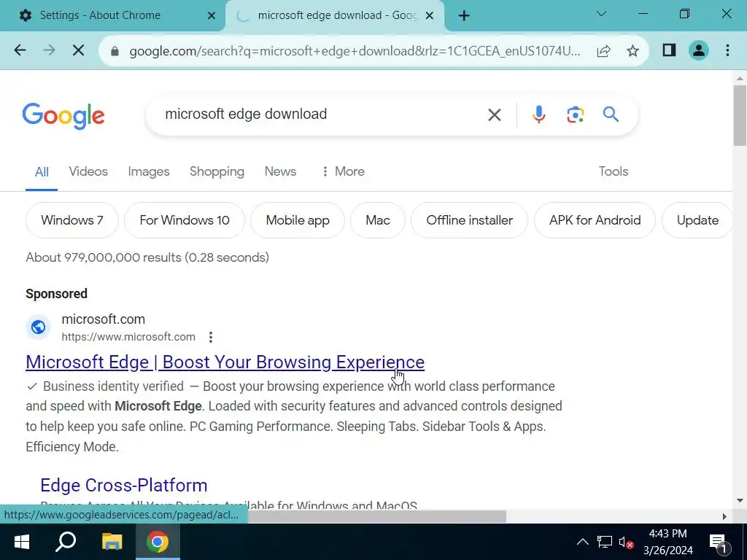The width and height of the screenshot is (747, 560).
Task: Click the microsoft.com globe favicon
Action: [38, 327]
